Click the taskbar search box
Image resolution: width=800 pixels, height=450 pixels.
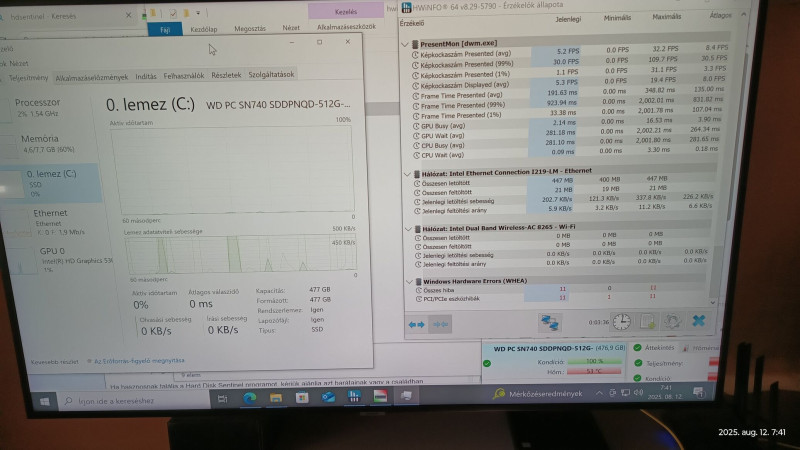tap(134, 401)
